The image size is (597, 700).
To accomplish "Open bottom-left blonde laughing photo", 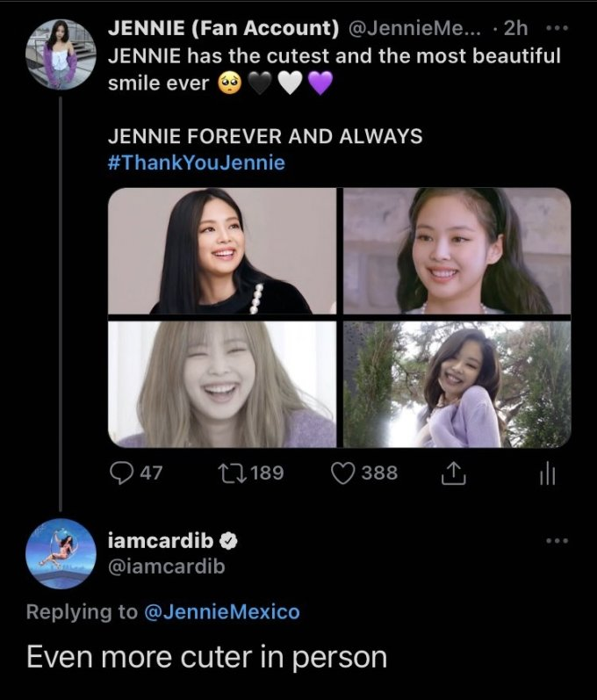I will 222,384.
